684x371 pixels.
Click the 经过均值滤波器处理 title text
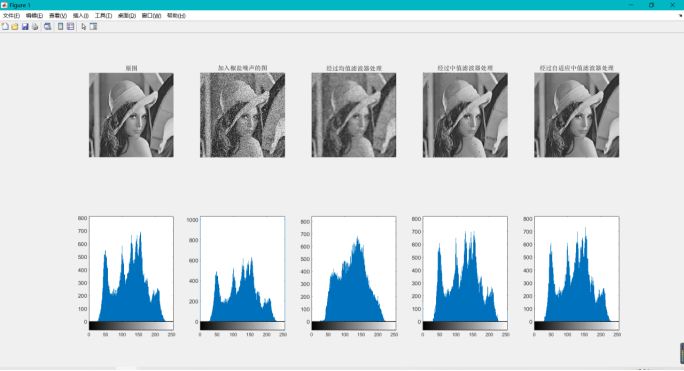coord(354,68)
